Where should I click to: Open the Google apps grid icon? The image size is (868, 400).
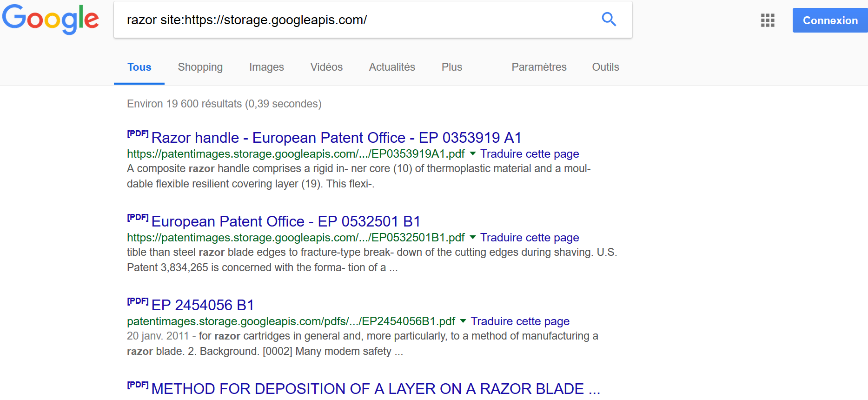coord(768,20)
